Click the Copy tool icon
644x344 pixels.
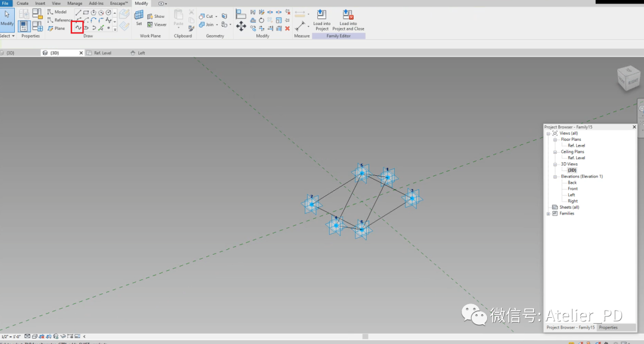tap(253, 29)
